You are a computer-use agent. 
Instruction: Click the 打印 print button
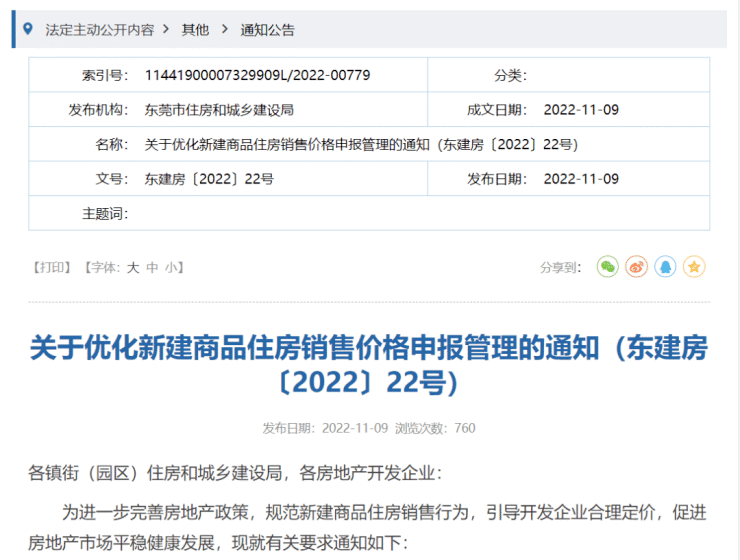click(52, 267)
